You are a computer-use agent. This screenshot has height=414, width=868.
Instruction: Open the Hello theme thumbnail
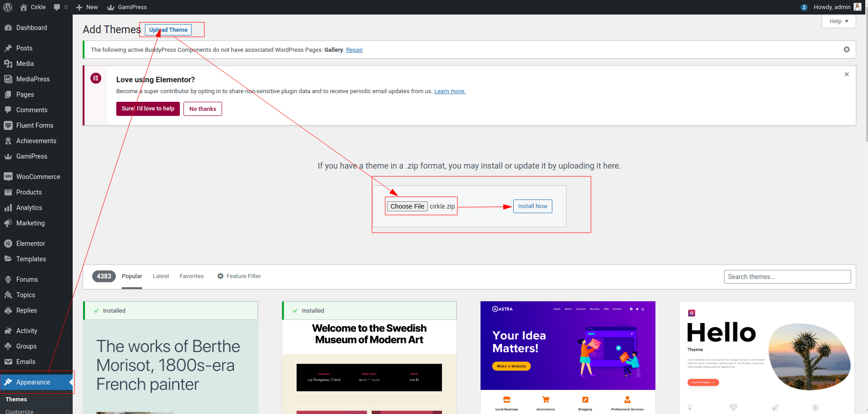coord(767,358)
